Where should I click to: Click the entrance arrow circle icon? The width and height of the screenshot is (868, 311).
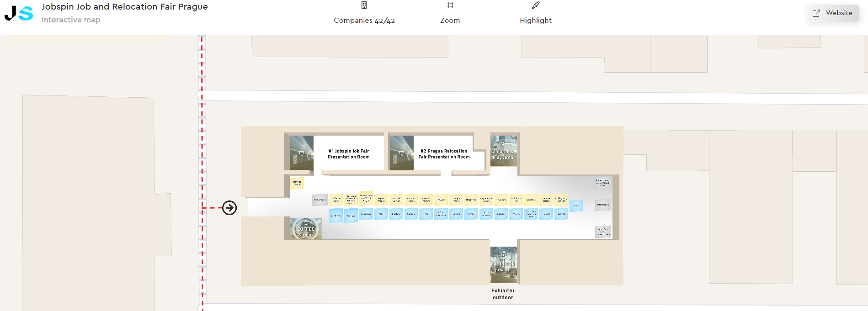(x=229, y=208)
